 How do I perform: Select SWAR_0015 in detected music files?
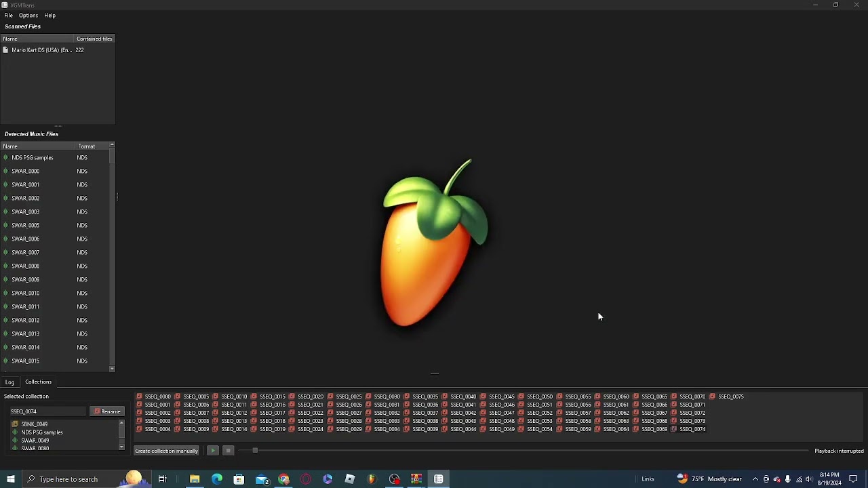[x=56, y=361]
